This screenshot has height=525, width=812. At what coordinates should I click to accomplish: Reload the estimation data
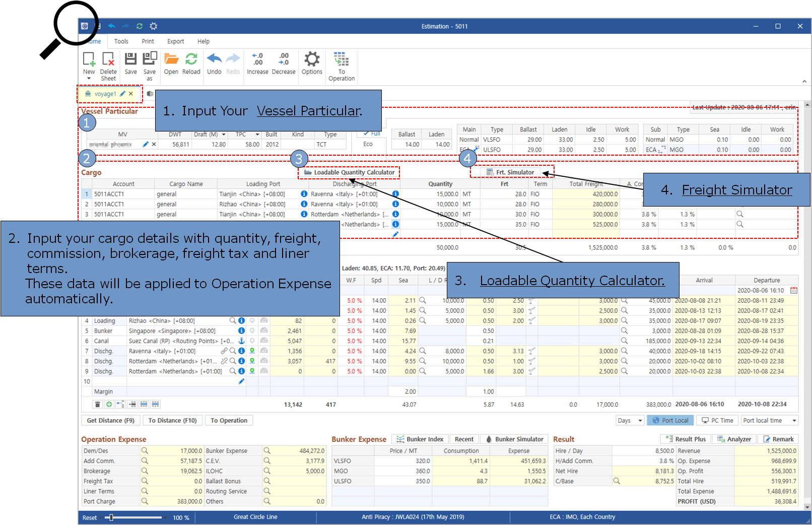tap(191, 60)
